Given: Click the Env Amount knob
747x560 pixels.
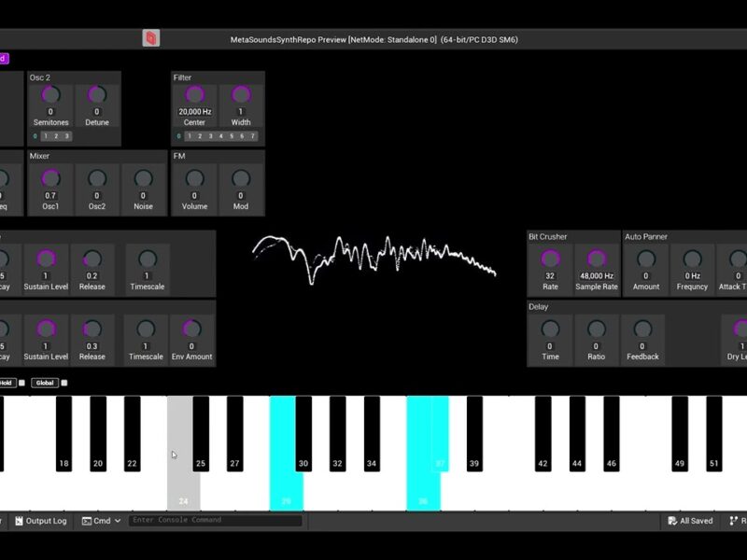Looking at the screenshot, I should 191,329.
